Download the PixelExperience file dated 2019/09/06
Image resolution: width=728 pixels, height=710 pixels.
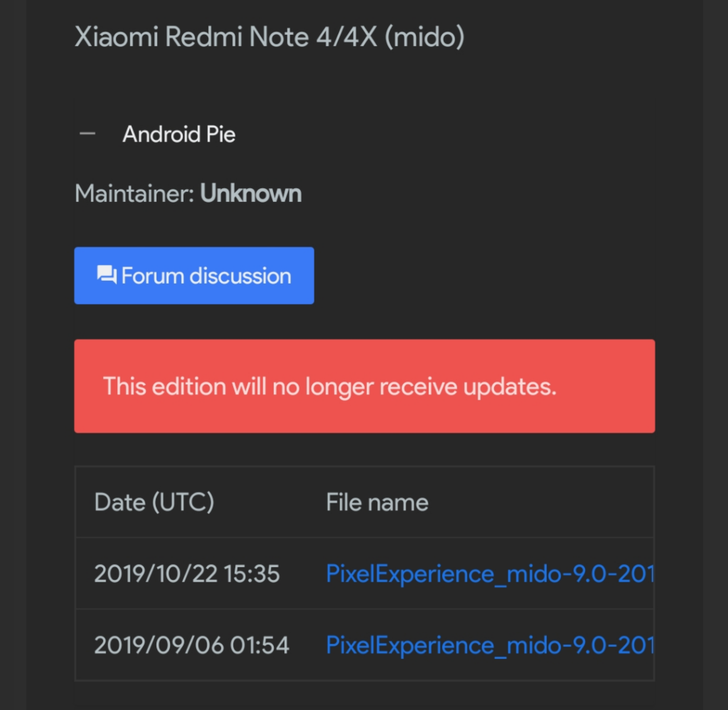coord(489,645)
